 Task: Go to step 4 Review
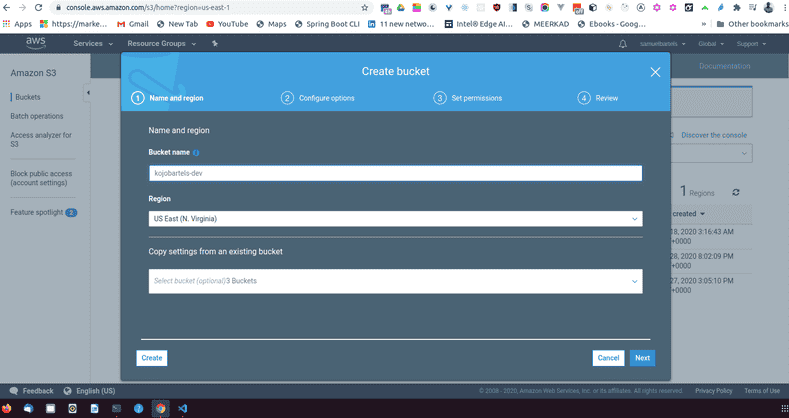(x=598, y=98)
